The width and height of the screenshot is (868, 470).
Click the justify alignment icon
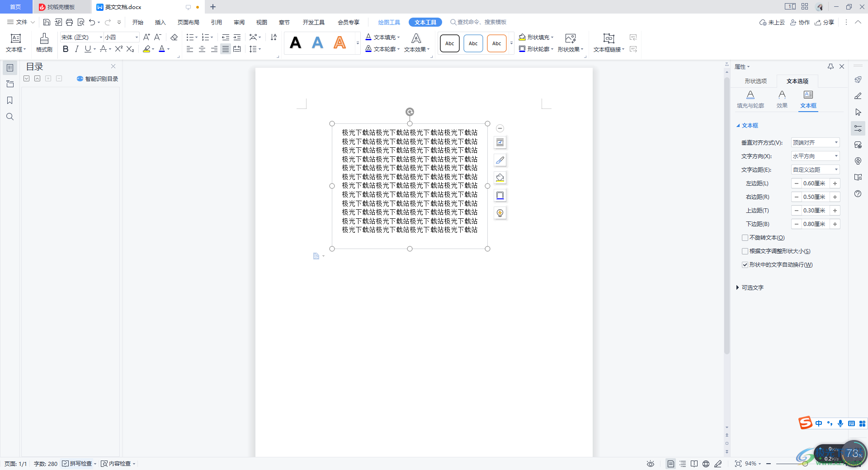225,49
